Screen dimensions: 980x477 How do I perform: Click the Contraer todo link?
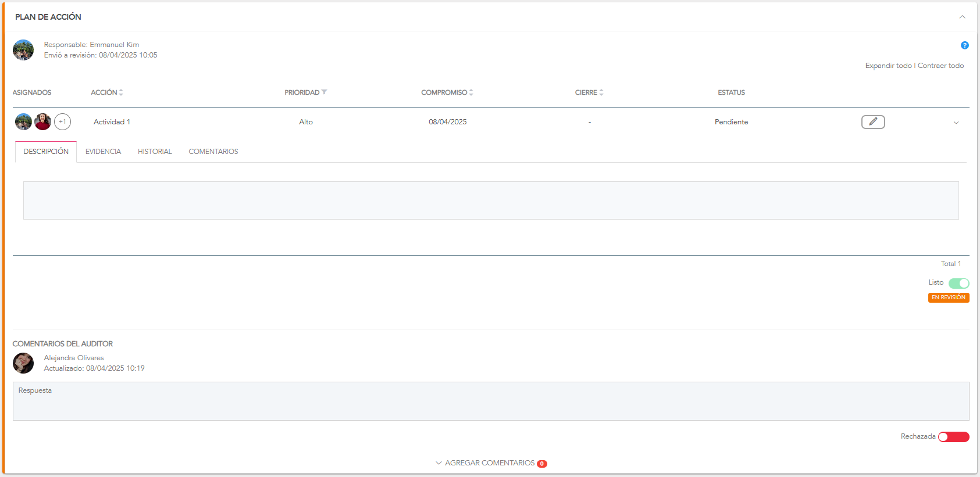click(x=940, y=66)
